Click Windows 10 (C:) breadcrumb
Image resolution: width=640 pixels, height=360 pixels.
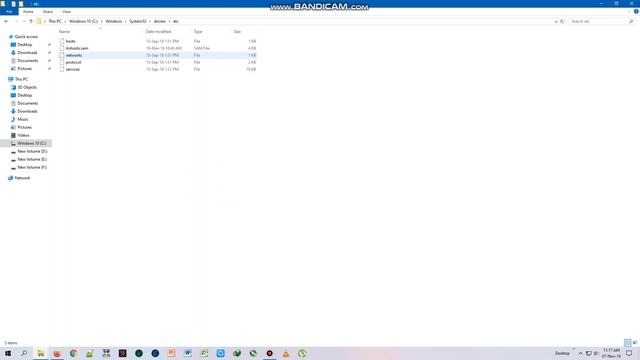tap(84, 21)
